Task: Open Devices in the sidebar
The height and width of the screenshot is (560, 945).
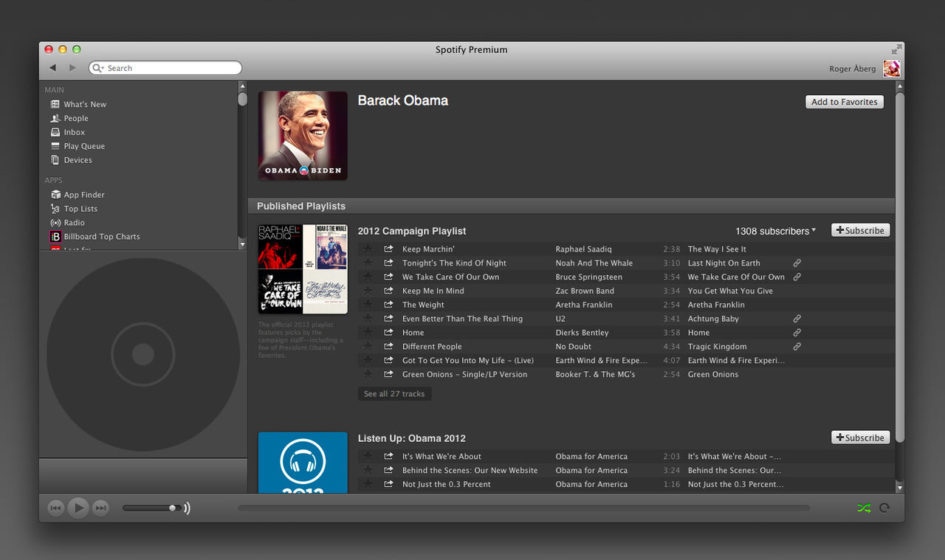Action: 72,160
